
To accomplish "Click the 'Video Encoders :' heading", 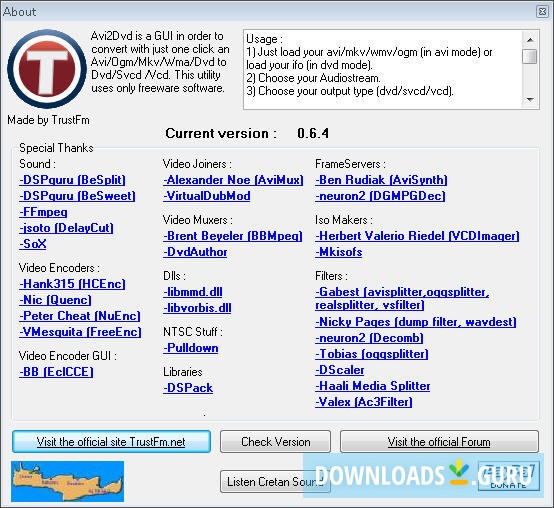I will (59, 268).
